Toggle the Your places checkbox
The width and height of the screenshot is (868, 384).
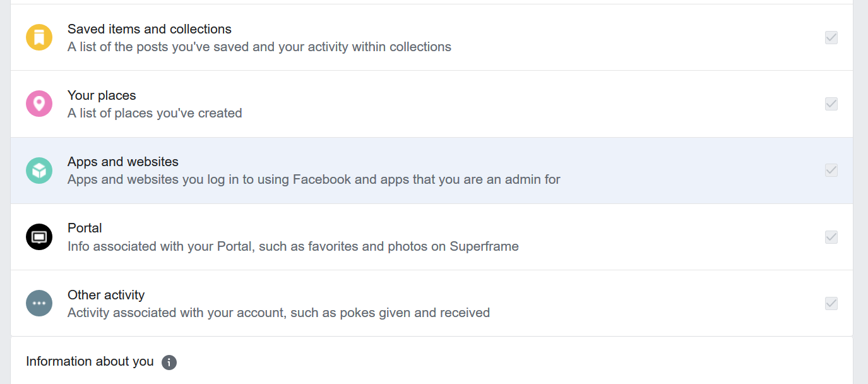(x=831, y=104)
